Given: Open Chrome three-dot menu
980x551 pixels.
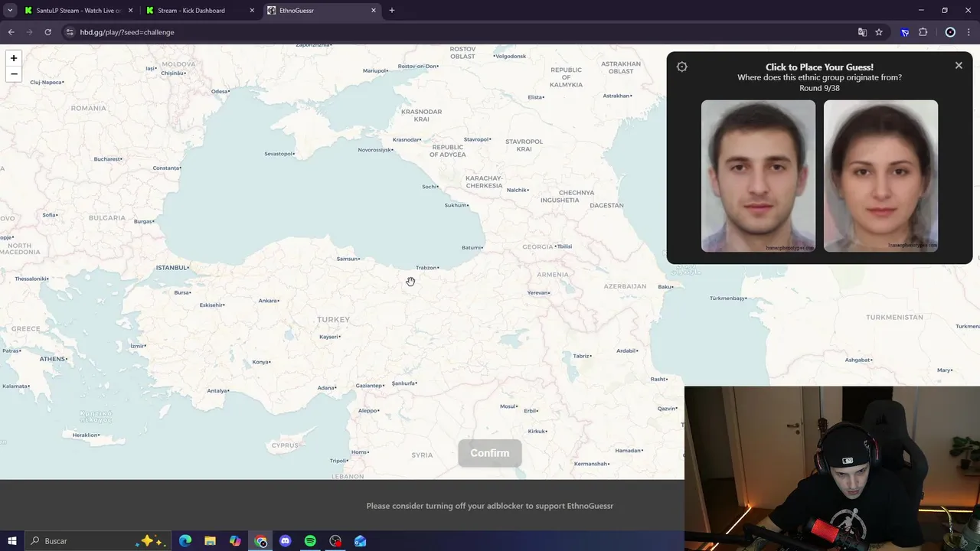Looking at the screenshot, I should pyautogui.click(x=969, y=32).
